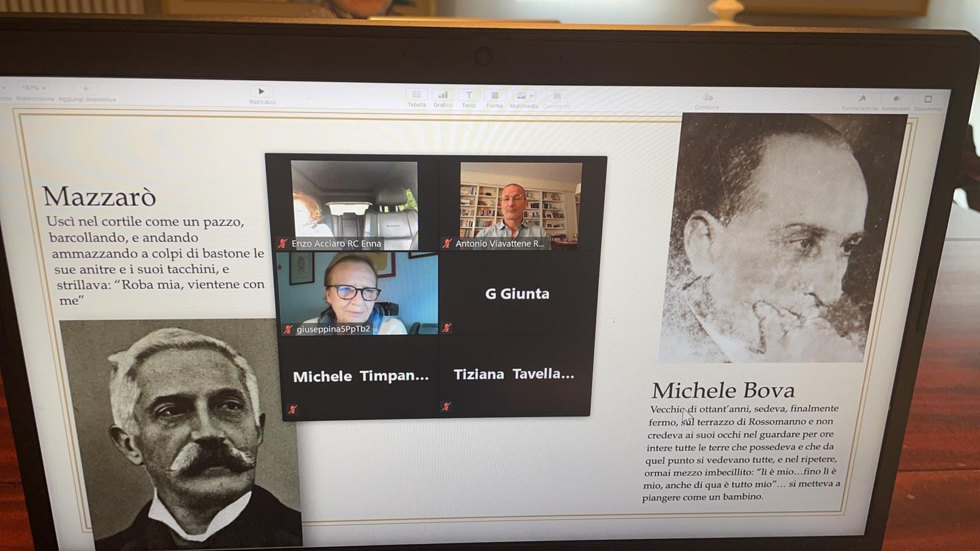Click muted mic icon on Tiziana Tavella tile
The width and height of the screenshot is (980, 551).
446,407
